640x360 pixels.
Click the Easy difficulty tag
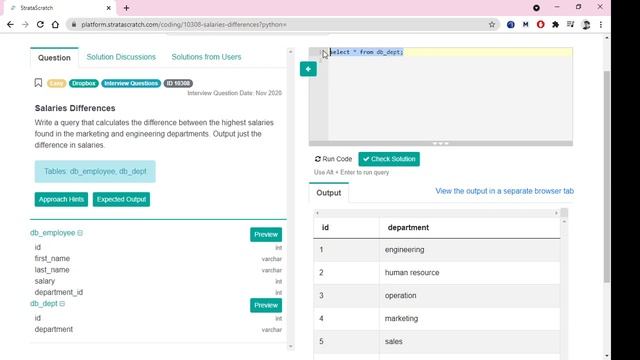click(x=56, y=83)
